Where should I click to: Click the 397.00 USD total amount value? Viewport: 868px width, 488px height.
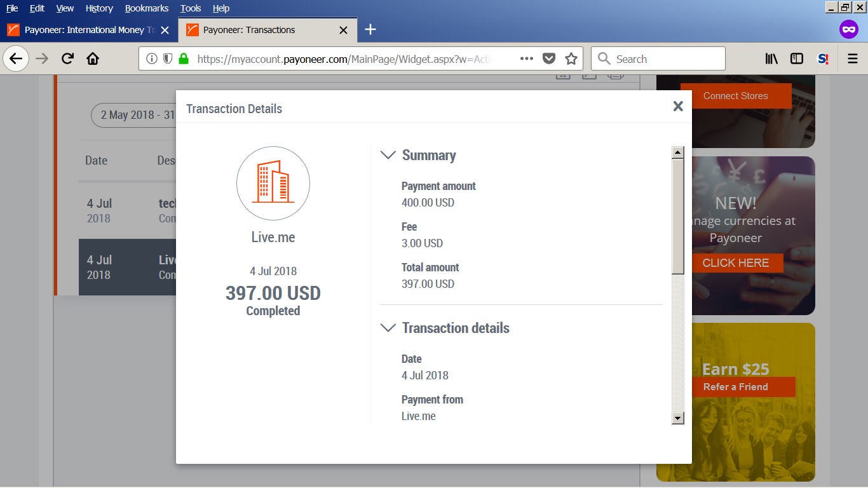(428, 284)
